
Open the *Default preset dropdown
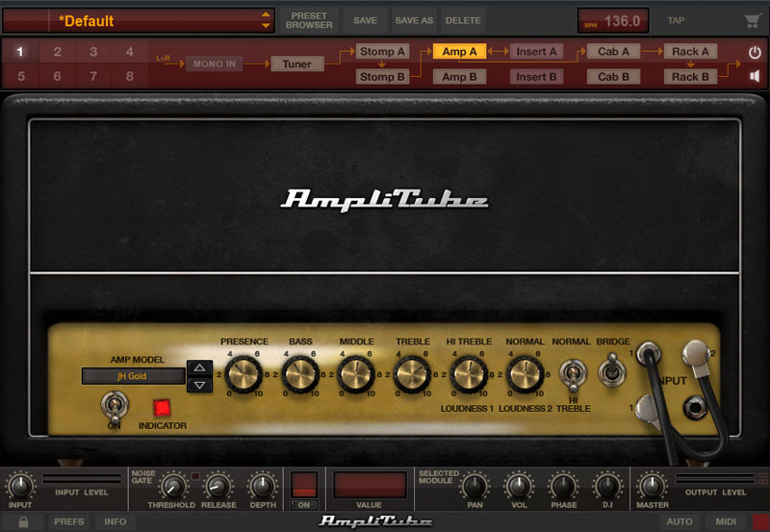coord(138,20)
